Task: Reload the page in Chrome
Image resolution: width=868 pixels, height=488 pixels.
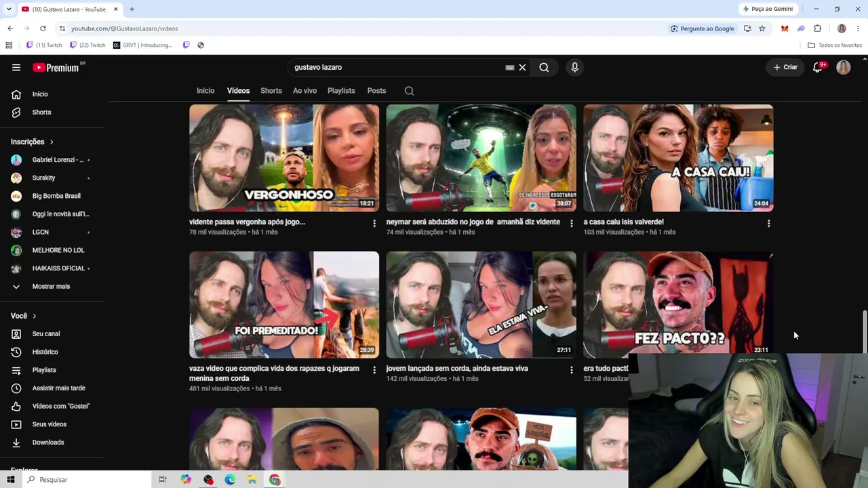Action: tap(43, 28)
